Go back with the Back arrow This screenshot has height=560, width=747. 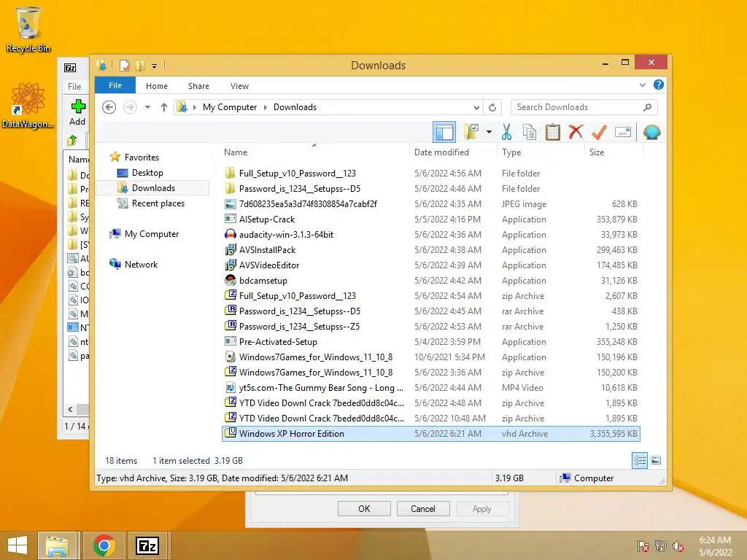[109, 107]
